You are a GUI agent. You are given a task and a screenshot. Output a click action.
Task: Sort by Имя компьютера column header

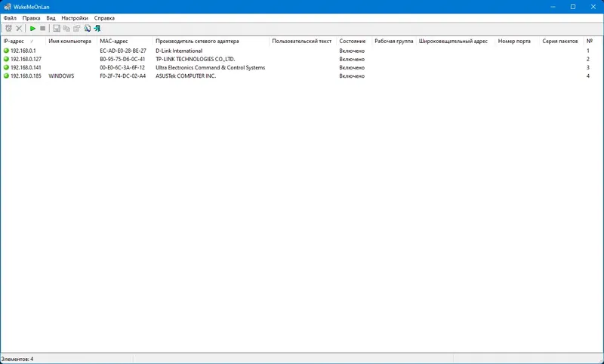71,41
